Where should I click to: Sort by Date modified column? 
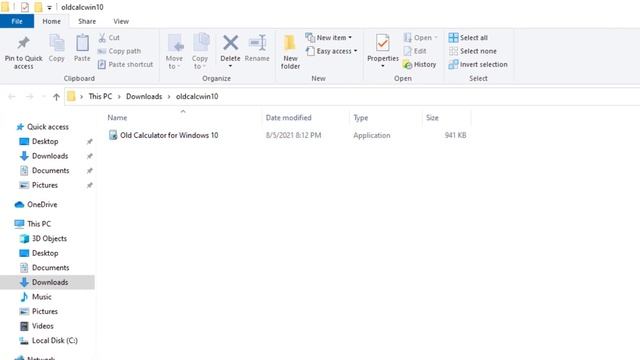[289, 118]
